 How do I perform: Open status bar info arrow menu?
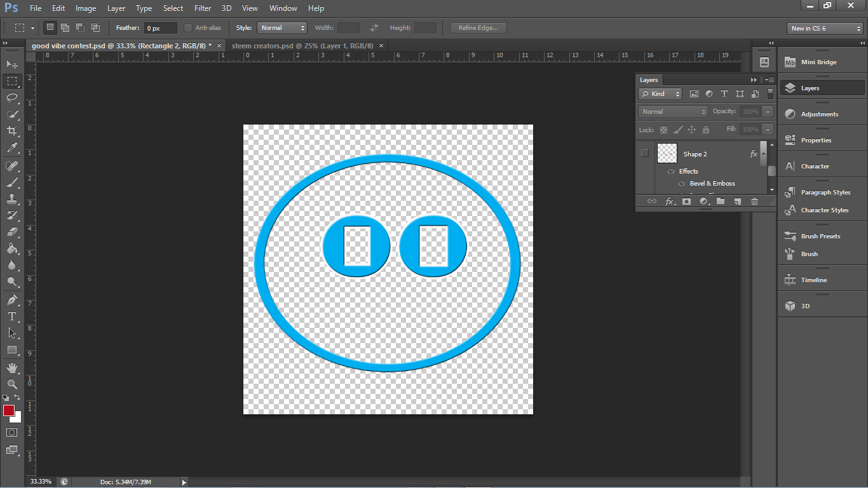[x=184, y=482]
